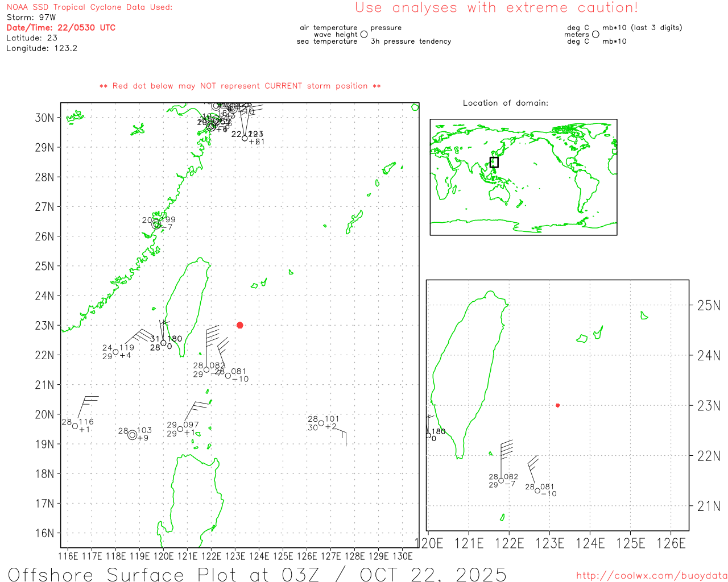Click the 'Storm: 97W' text
This screenshot has height=582, width=728.
click(31, 17)
